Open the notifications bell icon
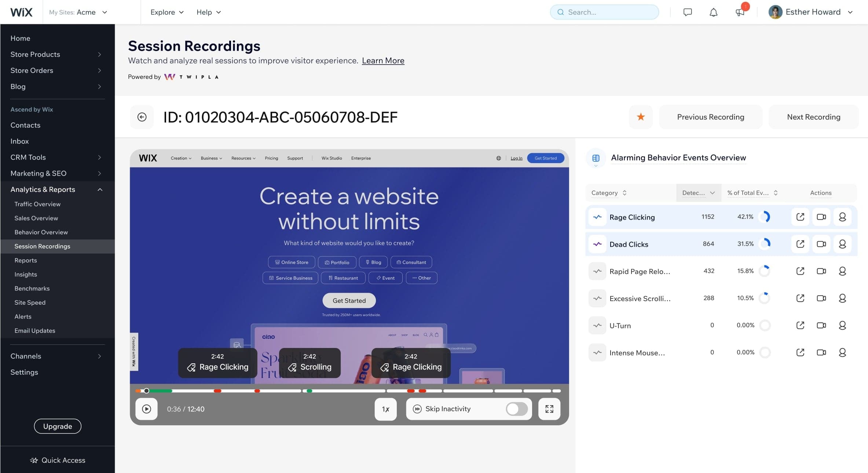This screenshot has height=473, width=868. coord(713,12)
